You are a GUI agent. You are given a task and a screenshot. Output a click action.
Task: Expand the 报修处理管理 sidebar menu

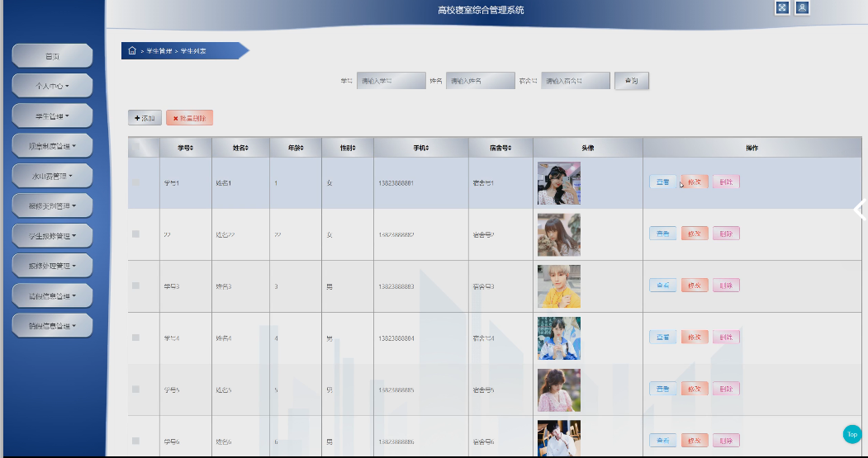click(x=52, y=266)
